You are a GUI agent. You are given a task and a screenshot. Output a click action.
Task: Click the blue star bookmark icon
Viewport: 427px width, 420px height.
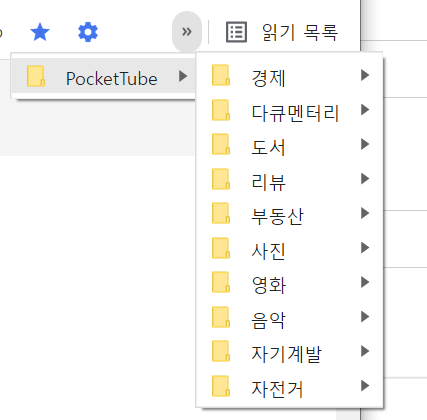pos(40,32)
